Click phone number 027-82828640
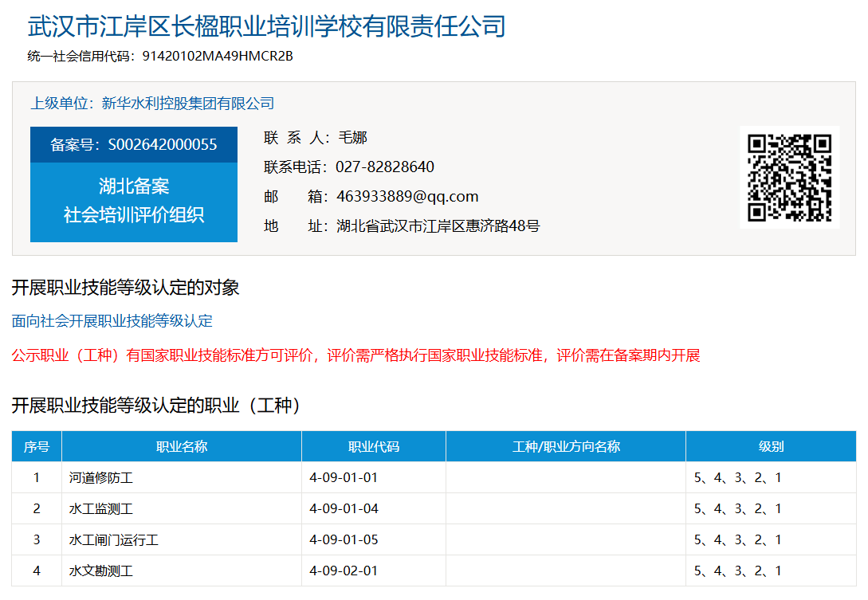This screenshot has width=868, height=600. point(385,167)
